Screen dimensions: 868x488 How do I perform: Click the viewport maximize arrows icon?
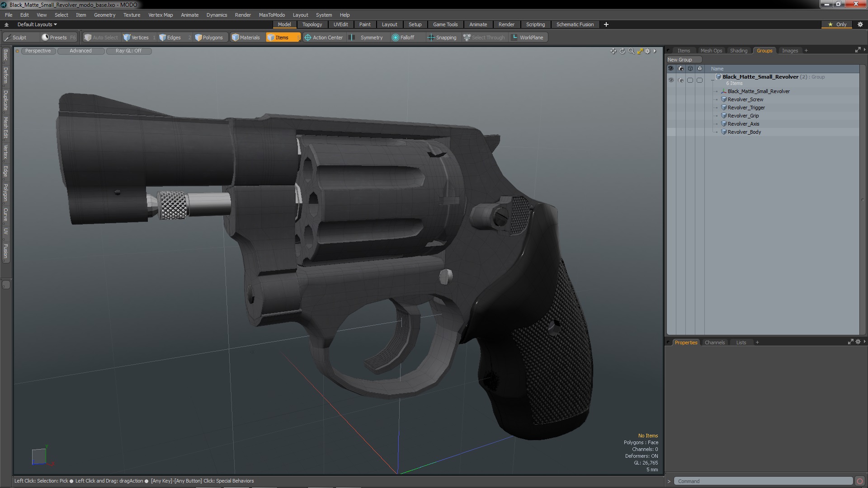tap(640, 51)
